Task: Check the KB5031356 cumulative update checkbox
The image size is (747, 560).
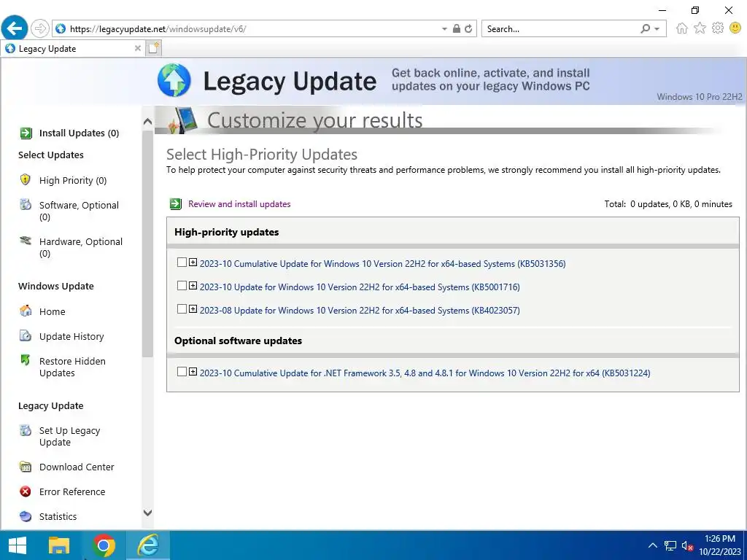Action: point(182,262)
